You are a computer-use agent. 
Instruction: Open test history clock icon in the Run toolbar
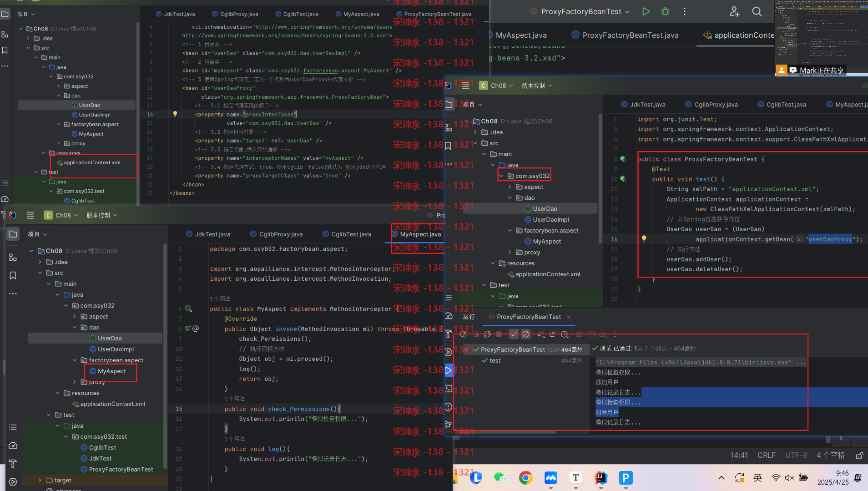tap(565, 334)
